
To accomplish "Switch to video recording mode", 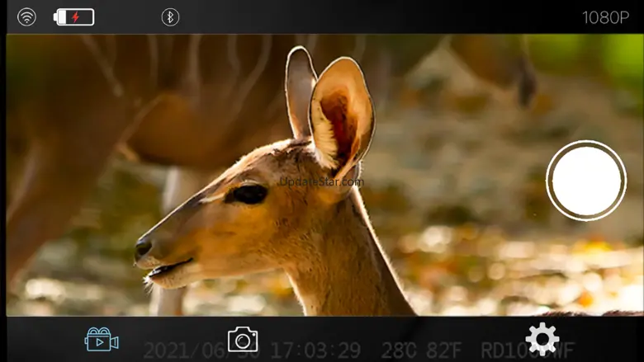I will click(x=102, y=340).
